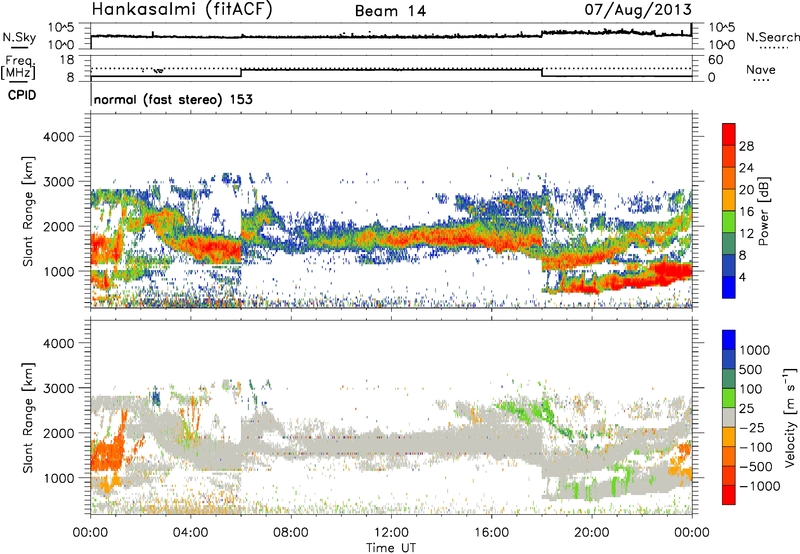Select the N.Search legend label
The width and height of the screenshot is (800, 554).
pos(773,37)
